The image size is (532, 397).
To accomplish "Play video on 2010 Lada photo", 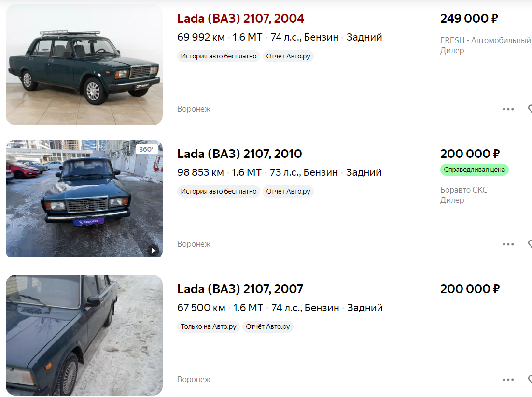I will point(153,250).
